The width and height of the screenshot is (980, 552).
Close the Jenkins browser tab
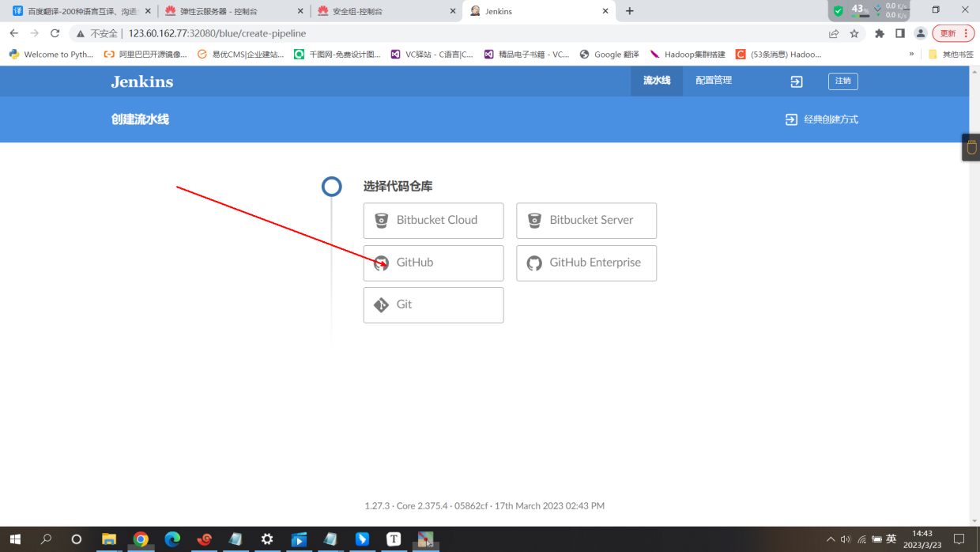pos(605,11)
